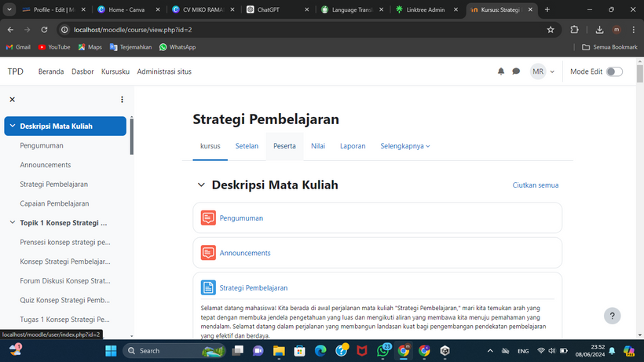Click the Ciutkan semua link

click(535, 185)
